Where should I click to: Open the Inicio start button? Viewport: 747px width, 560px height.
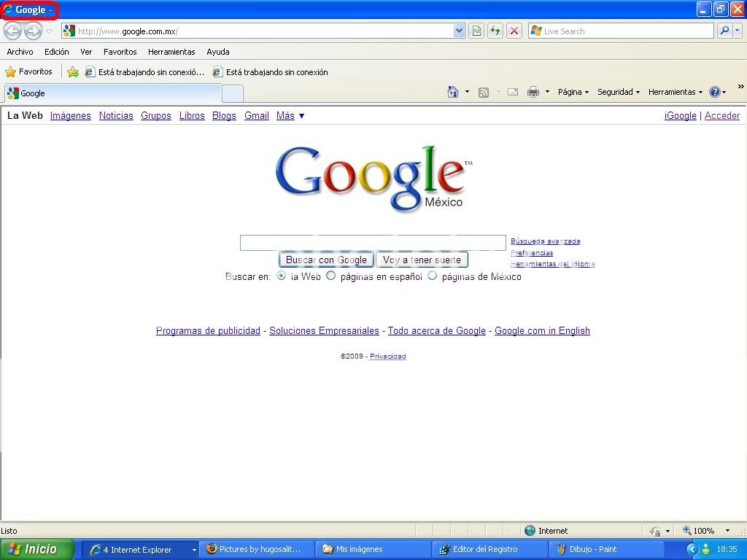point(36,549)
